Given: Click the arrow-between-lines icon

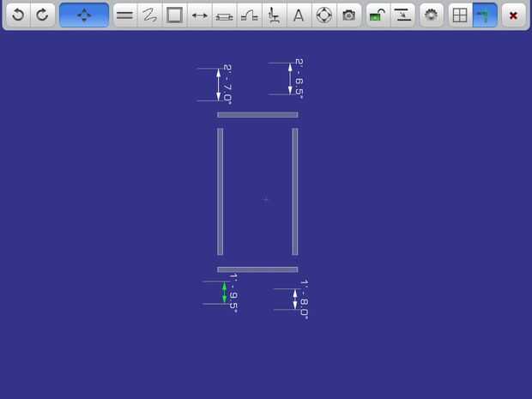Looking at the screenshot, I should point(402,15).
